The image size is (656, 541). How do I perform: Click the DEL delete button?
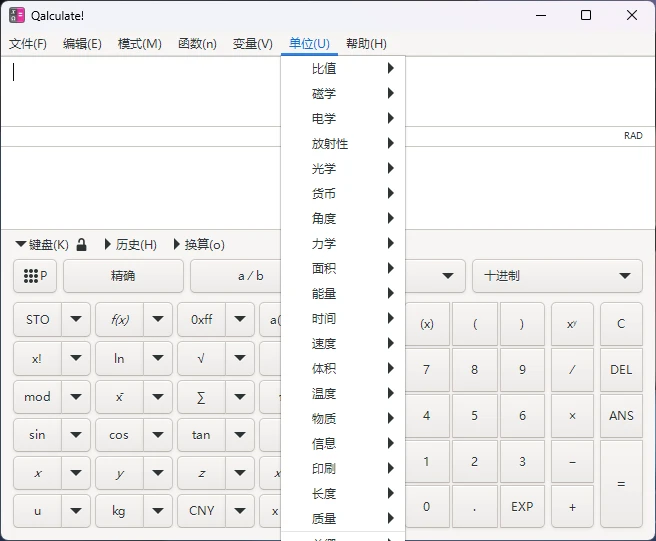pyautogui.click(x=621, y=370)
